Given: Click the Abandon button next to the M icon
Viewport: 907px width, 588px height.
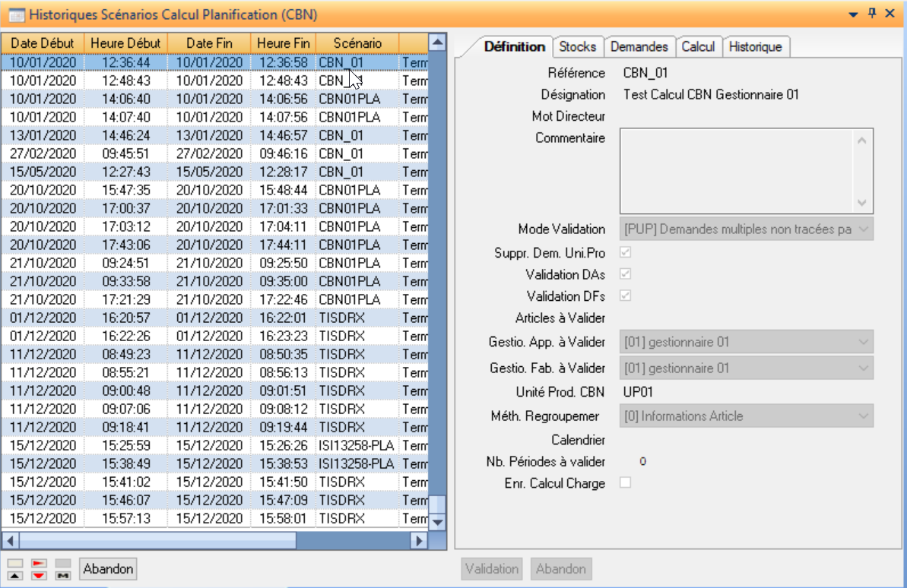Looking at the screenshot, I should click(108, 569).
